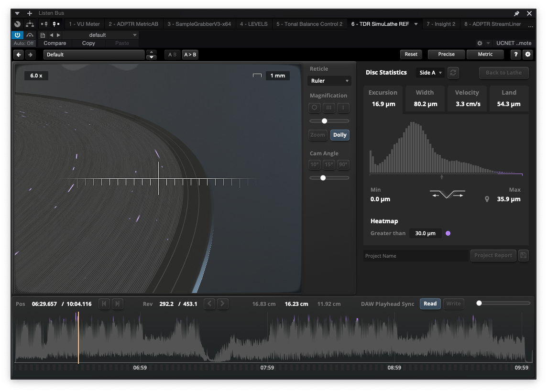Switch to Zoom mode
This screenshot has height=392, width=547.
coord(318,135)
